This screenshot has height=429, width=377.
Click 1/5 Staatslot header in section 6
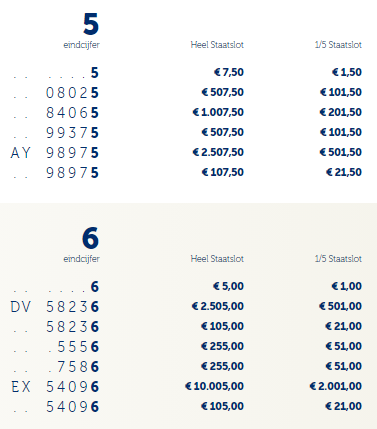click(338, 259)
